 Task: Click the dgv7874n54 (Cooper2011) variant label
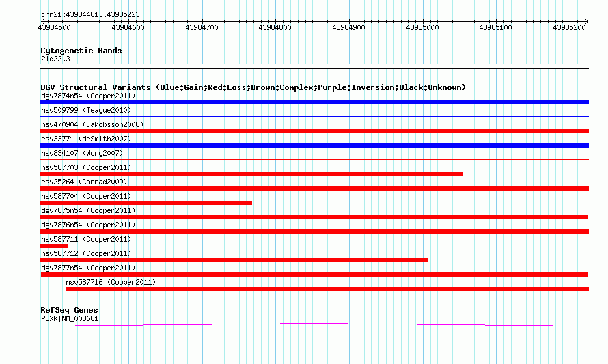pyautogui.click(x=88, y=96)
